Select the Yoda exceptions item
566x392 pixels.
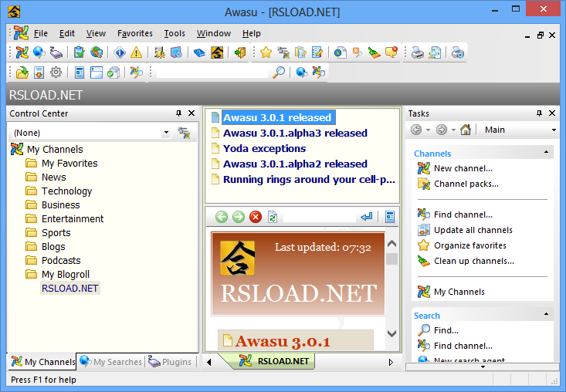(265, 149)
